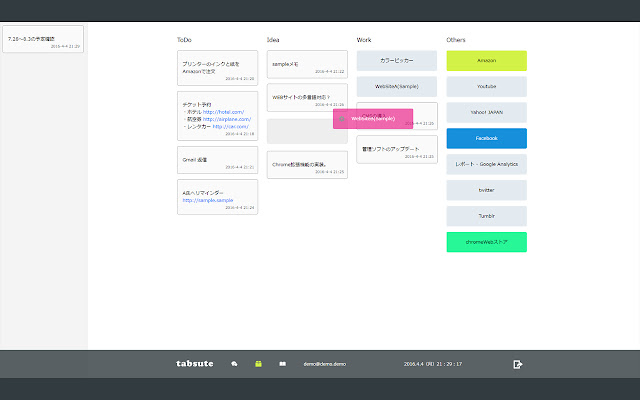Click the empty grey placeholder in Idea column
Screen dimensions: 640x400
pyautogui.click(x=307, y=131)
